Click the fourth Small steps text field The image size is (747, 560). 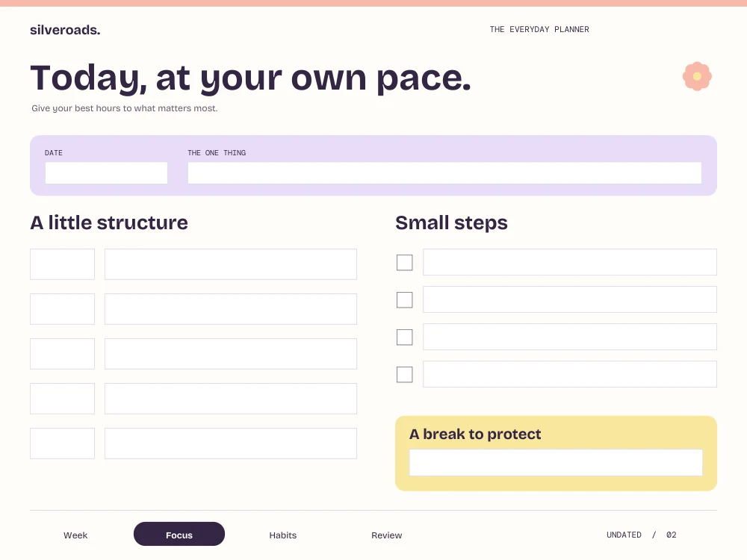[x=570, y=374]
